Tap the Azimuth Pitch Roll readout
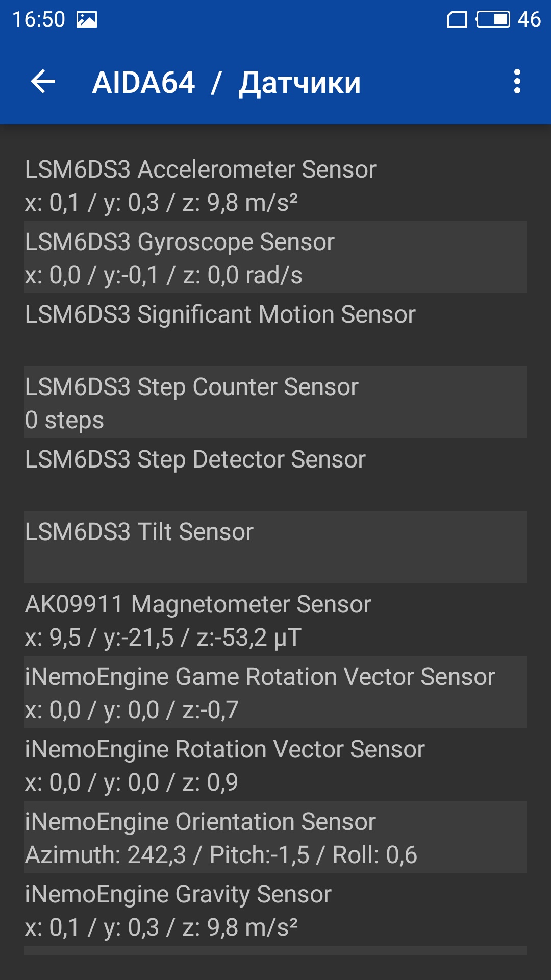 tap(221, 855)
